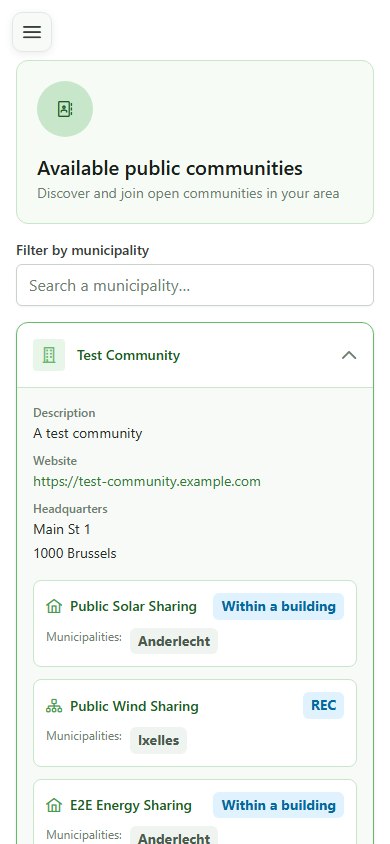390x844 pixels.
Task: Click the Description label
Action: click(64, 413)
